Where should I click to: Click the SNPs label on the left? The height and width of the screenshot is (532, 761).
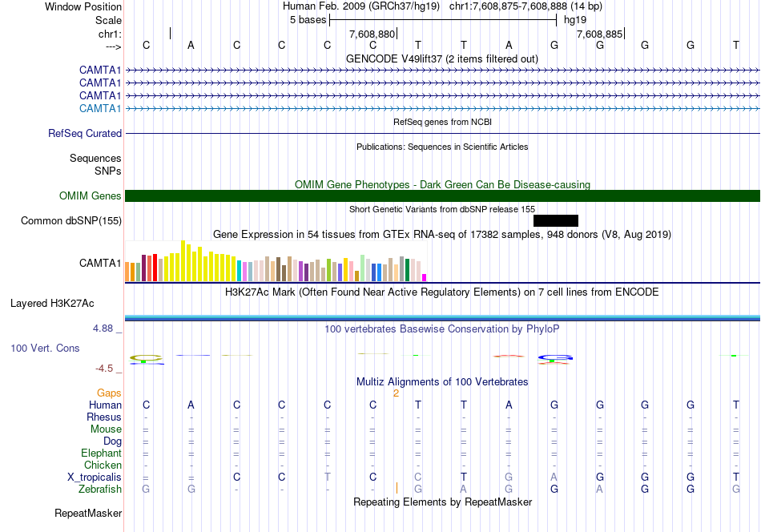coord(108,171)
